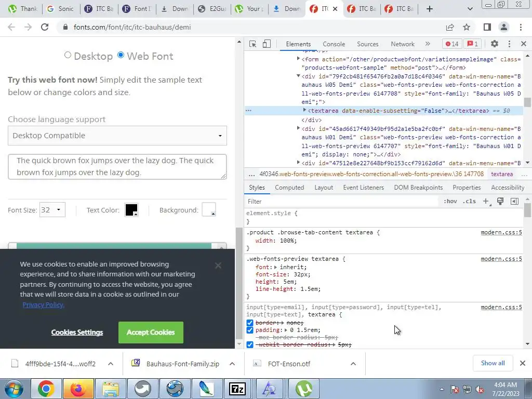This screenshot has height=399, width=532.
Task: Toggle the device toolbar icon
Action: [x=267, y=44]
